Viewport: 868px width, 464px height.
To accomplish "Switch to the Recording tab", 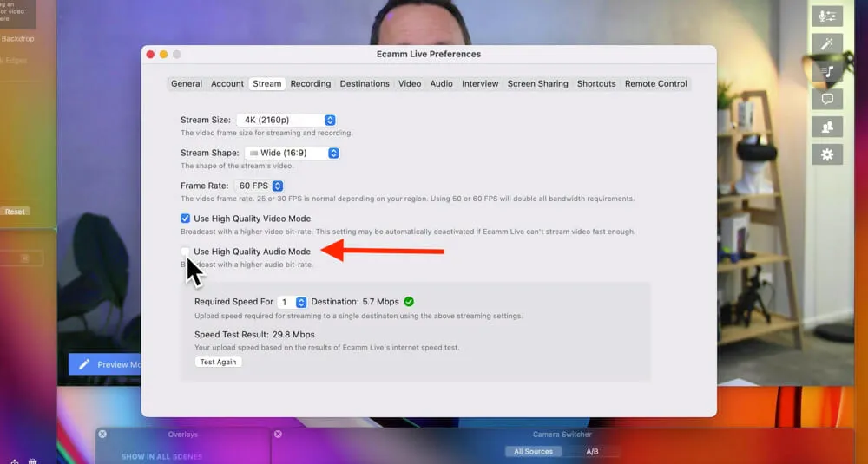I will (310, 84).
